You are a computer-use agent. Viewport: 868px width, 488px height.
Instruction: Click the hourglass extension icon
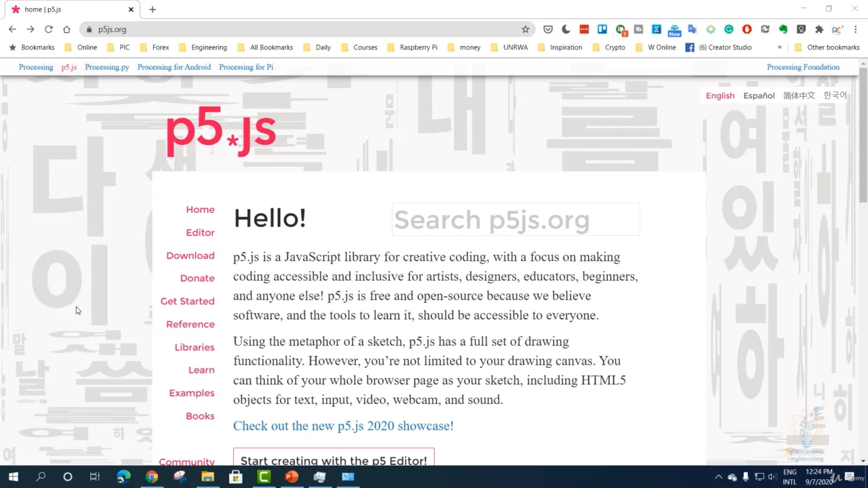[x=656, y=29]
